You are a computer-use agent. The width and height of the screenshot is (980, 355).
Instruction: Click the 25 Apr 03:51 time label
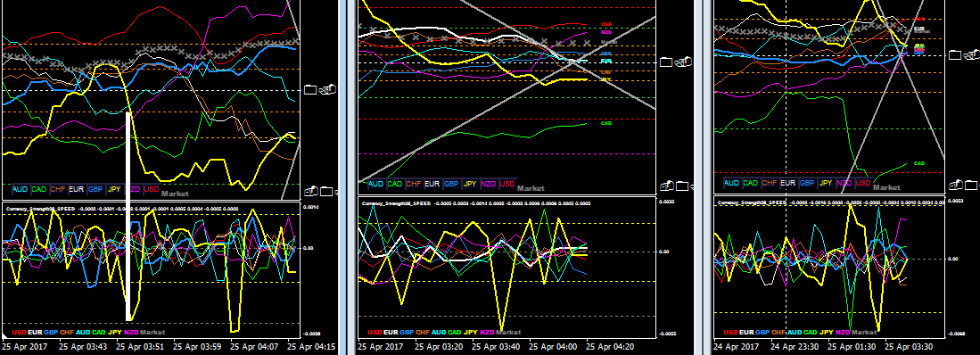(141, 345)
